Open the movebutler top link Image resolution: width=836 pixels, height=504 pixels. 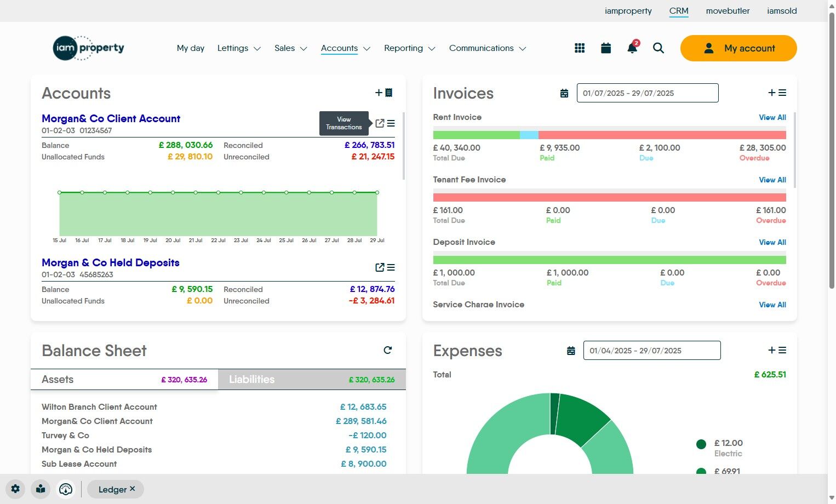pos(728,11)
